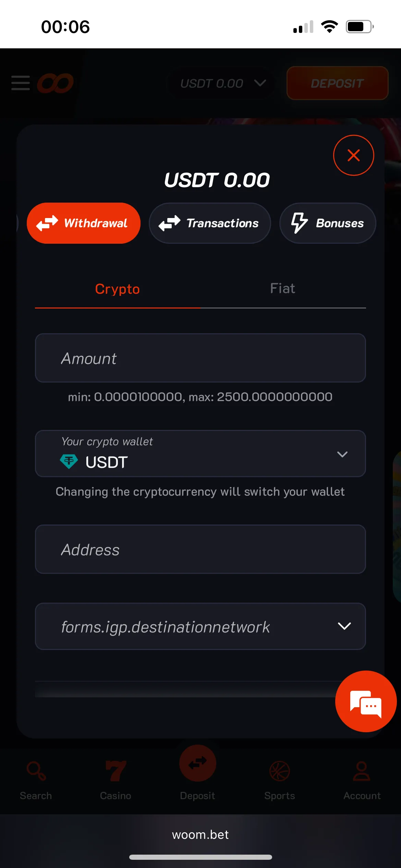Select the Withdrawal pill button
This screenshot has width=401, height=868.
[84, 223]
